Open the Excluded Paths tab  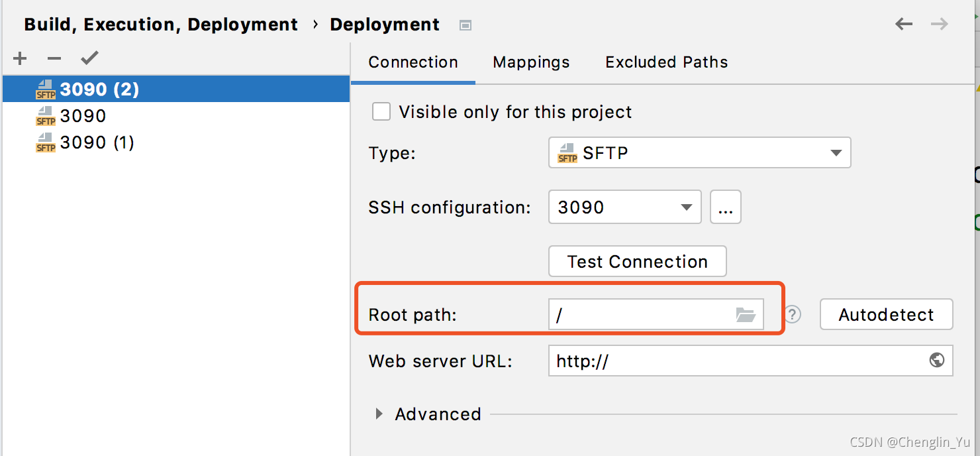coord(667,62)
